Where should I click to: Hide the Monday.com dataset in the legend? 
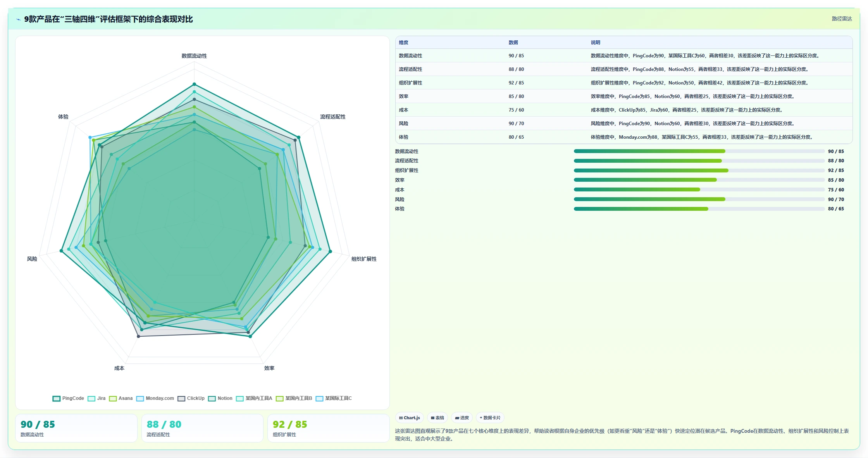155,398
